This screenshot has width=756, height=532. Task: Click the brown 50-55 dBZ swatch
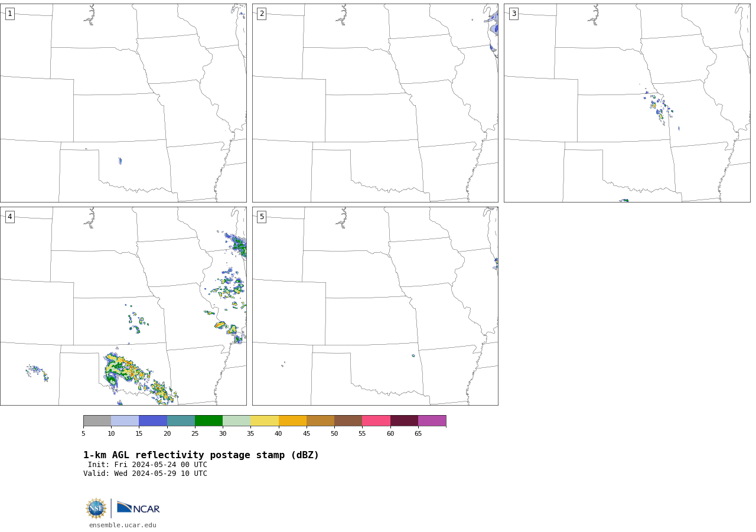pyautogui.click(x=348, y=421)
